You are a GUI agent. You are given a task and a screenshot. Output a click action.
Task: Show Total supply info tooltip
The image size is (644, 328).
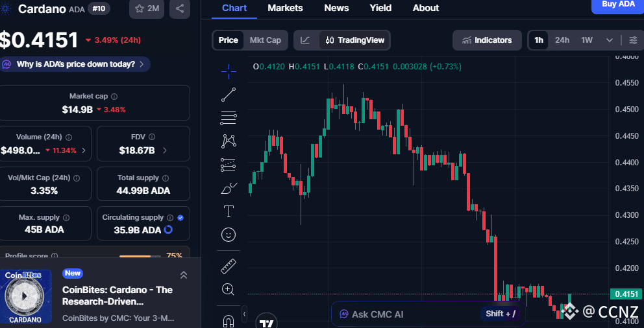(x=166, y=178)
